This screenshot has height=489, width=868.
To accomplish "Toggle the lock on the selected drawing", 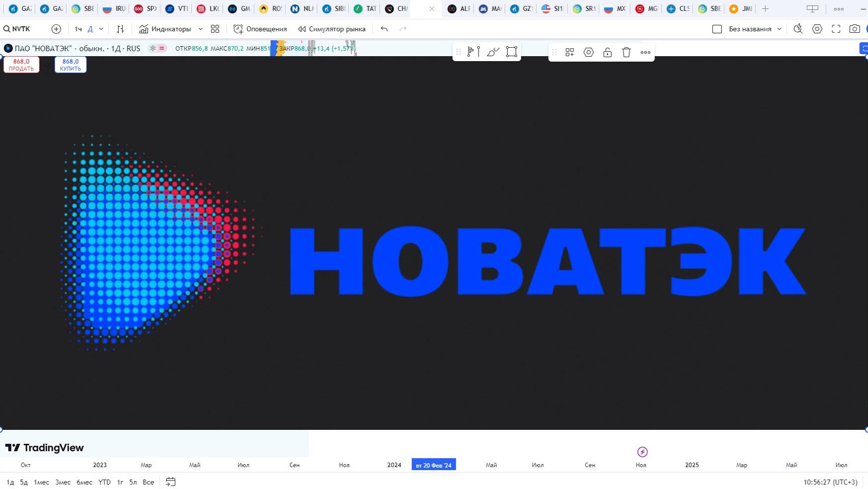I will point(607,52).
